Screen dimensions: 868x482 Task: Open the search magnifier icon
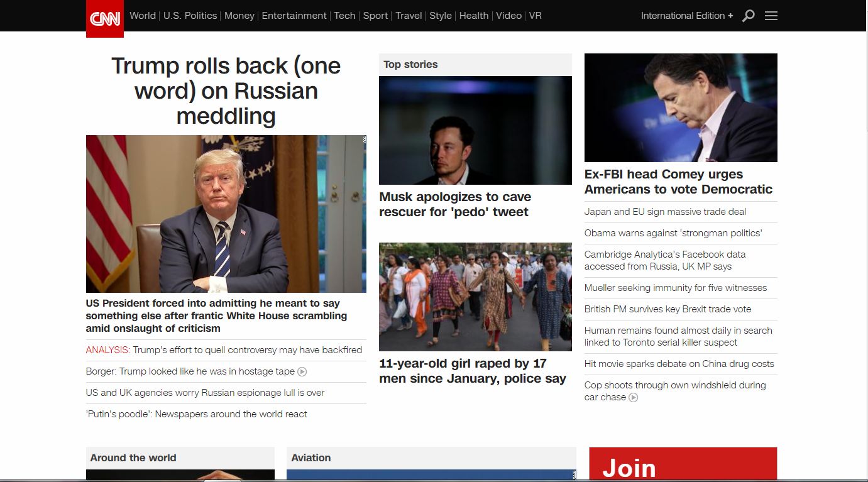pos(748,16)
